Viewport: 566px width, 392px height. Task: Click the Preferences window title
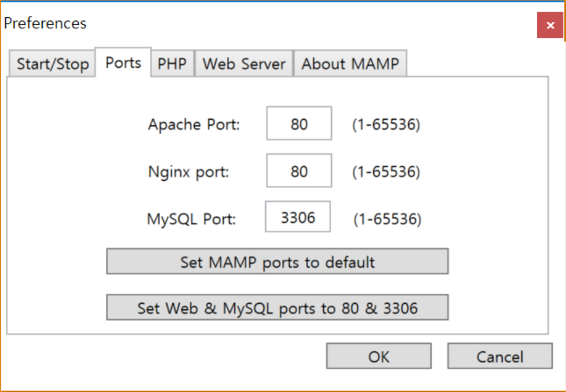point(45,24)
